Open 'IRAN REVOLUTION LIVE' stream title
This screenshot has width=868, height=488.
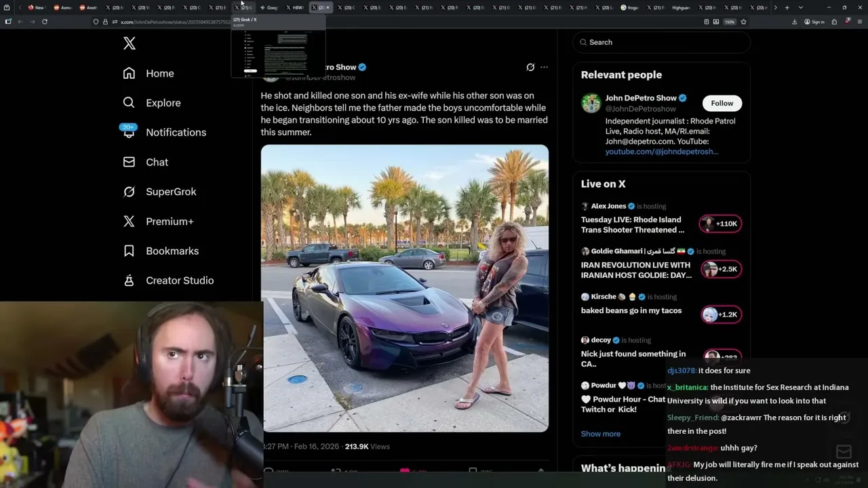pyautogui.click(x=636, y=270)
